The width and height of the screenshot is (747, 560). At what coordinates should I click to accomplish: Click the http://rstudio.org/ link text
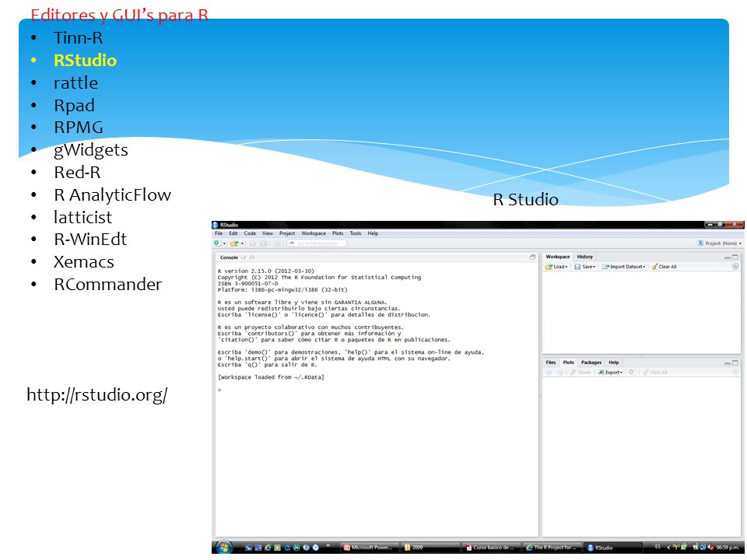(x=97, y=394)
